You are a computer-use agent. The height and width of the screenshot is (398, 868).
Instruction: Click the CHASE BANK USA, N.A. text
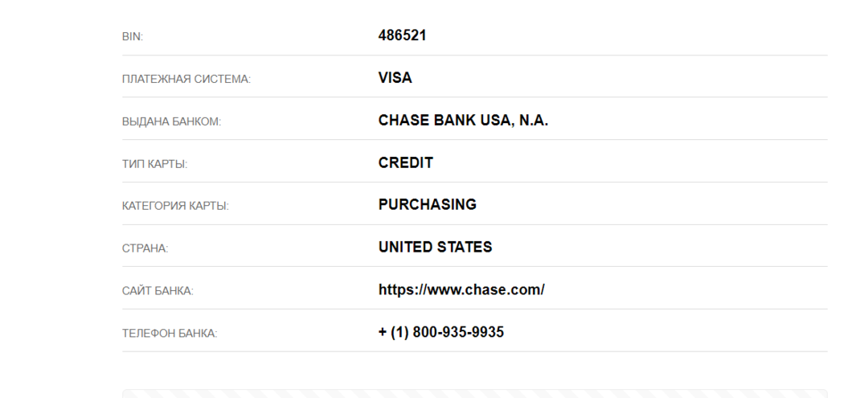(x=463, y=121)
